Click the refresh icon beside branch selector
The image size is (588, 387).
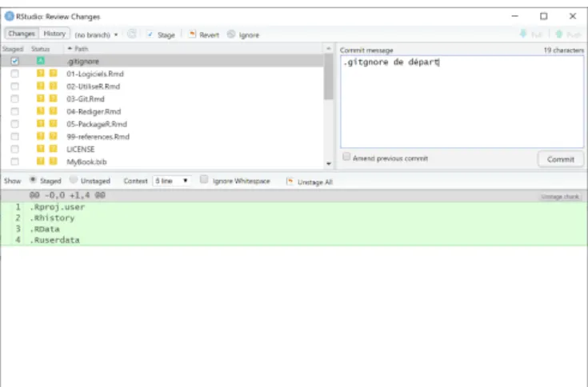point(132,34)
